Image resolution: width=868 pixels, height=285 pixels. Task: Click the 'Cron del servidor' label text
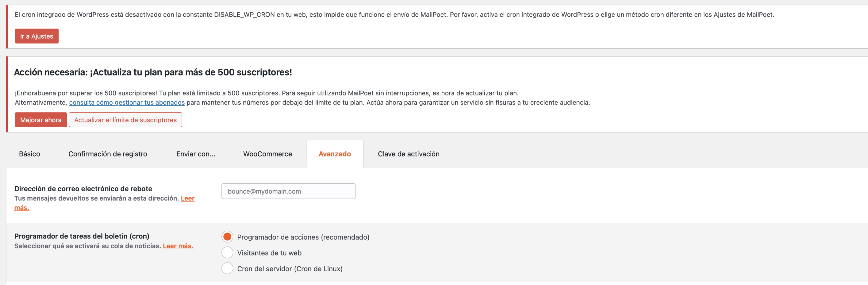[290, 269]
